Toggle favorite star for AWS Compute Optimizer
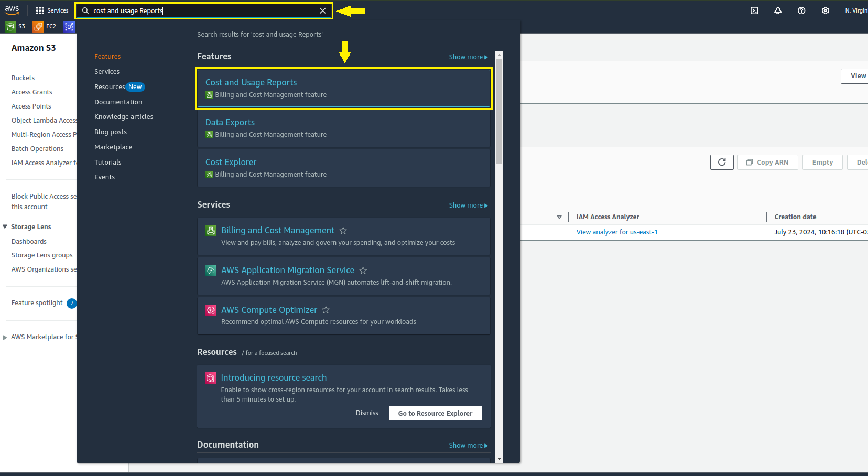The image size is (868, 476). [326, 310]
